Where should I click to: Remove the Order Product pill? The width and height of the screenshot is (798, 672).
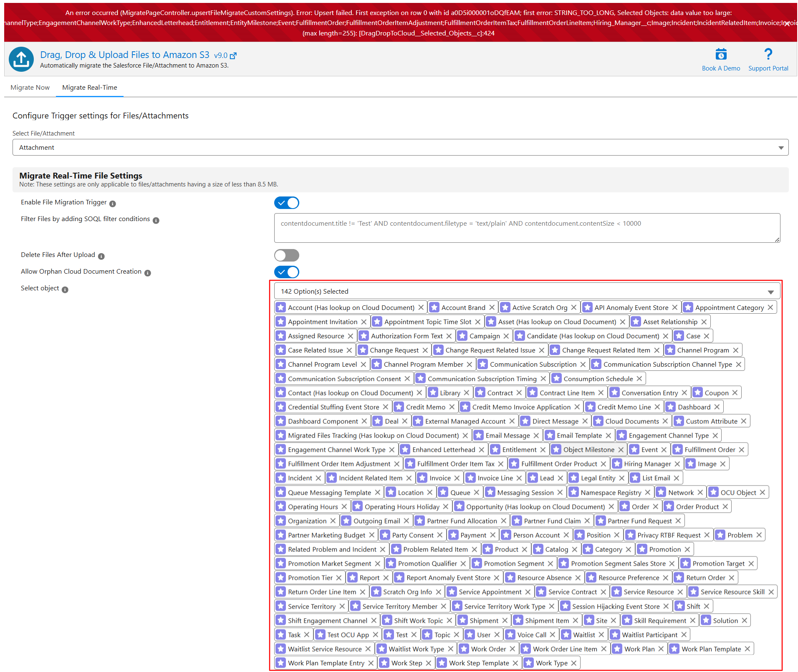click(x=725, y=506)
